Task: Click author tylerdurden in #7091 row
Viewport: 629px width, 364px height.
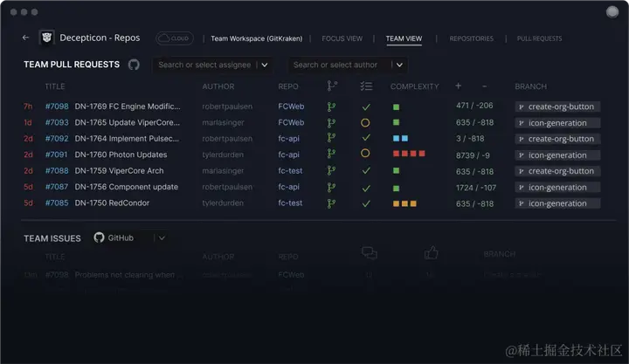Action: [223, 155]
